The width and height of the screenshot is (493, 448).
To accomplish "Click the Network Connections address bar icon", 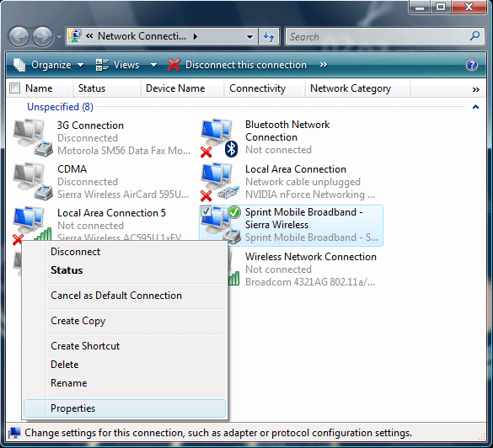I will tap(76, 36).
